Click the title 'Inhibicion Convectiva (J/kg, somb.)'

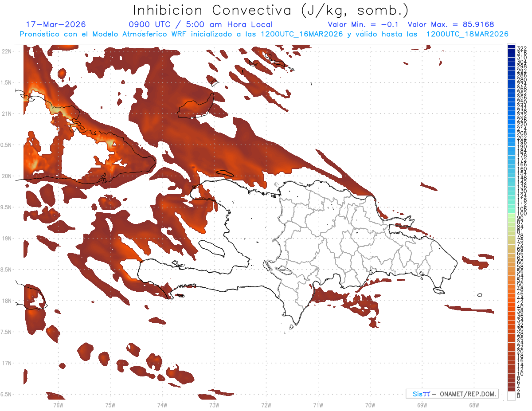click(271, 10)
